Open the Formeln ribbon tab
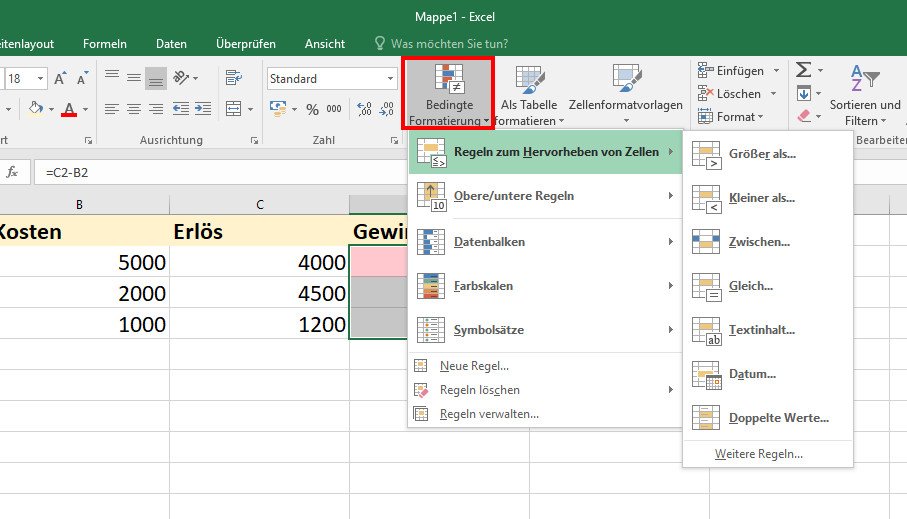Screen dimensions: 907x519 tap(105, 43)
